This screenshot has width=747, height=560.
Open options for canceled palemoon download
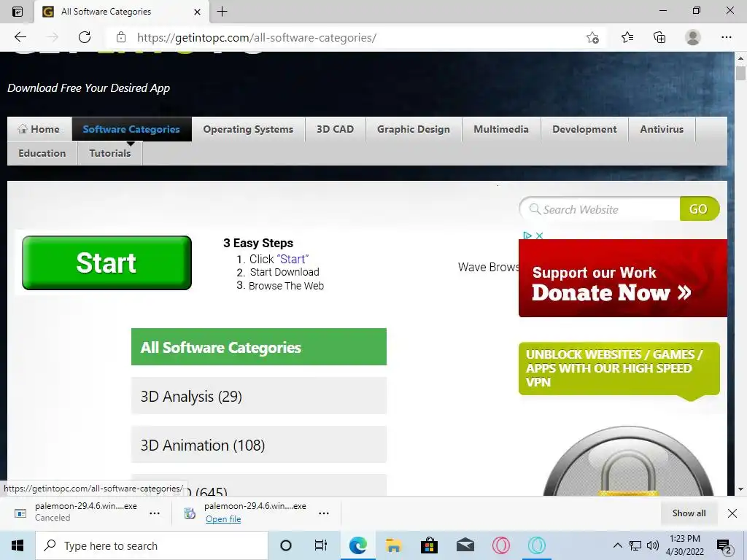[x=155, y=513]
